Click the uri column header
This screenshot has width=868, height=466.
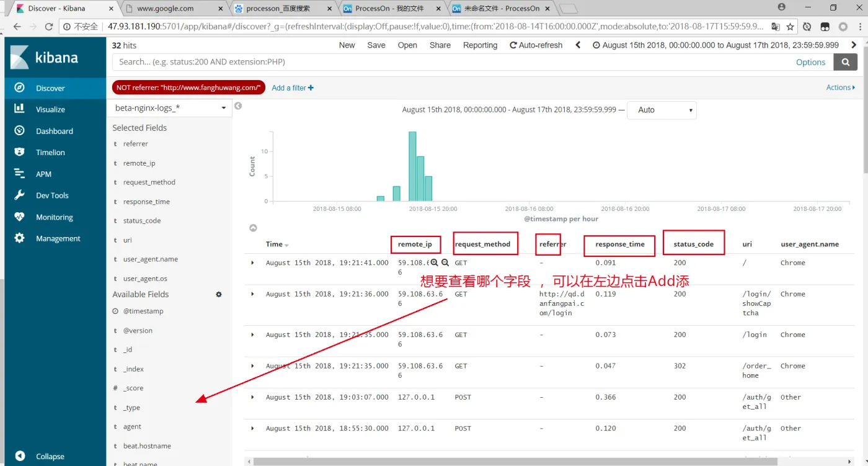click(x=747, y=244)
